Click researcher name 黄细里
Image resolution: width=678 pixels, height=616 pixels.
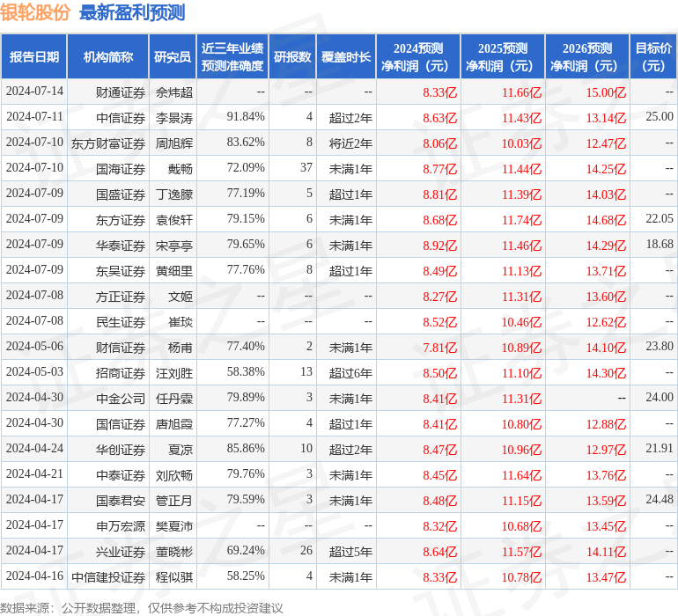coord(174,271)
